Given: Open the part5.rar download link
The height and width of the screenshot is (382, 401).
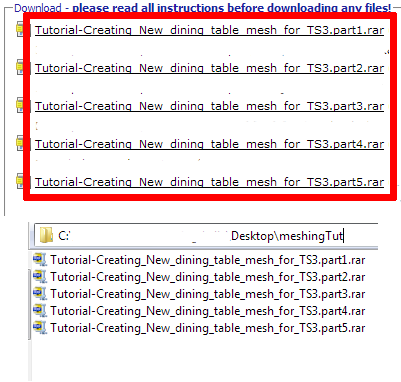Looking at the screenshot, I should pos(209,182).
